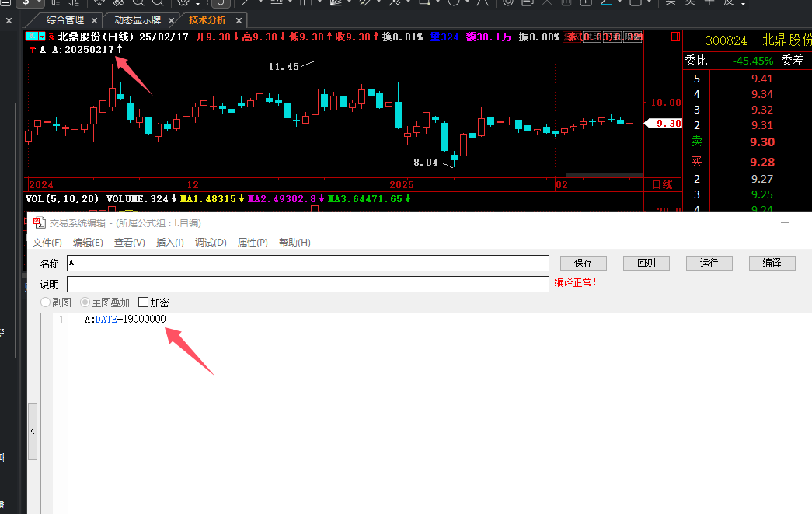Select the 副图 radio button
The width and height of the screenshot is (812, 514).
point(46,302)
